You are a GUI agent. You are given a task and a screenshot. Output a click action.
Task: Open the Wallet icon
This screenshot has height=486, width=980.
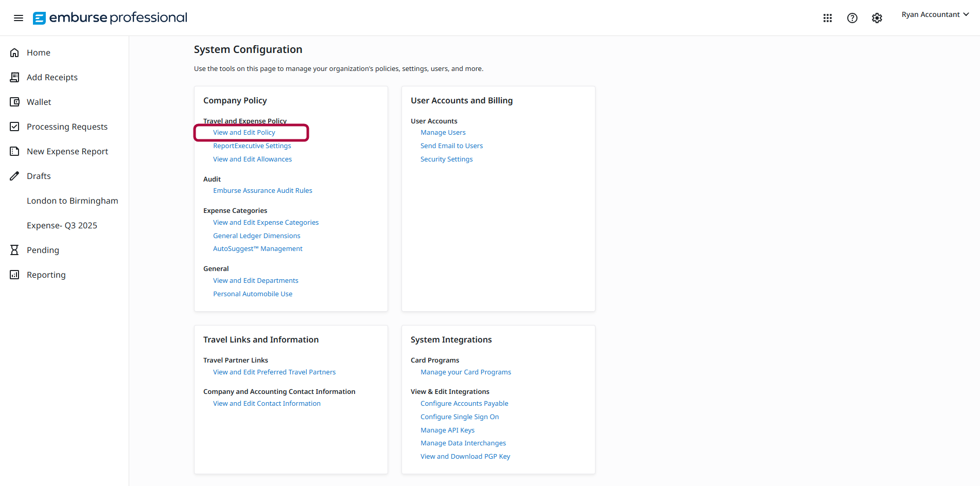(x=15, y=101)
